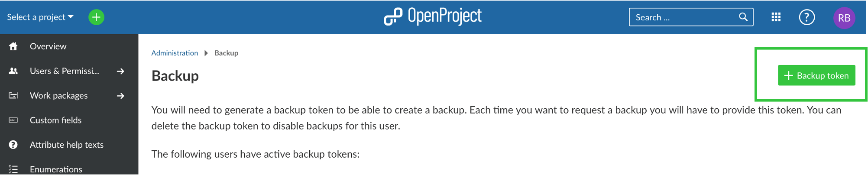Screen dimensions: 868x175
Task: Click the Overview home icon
Action: point(13,46)
